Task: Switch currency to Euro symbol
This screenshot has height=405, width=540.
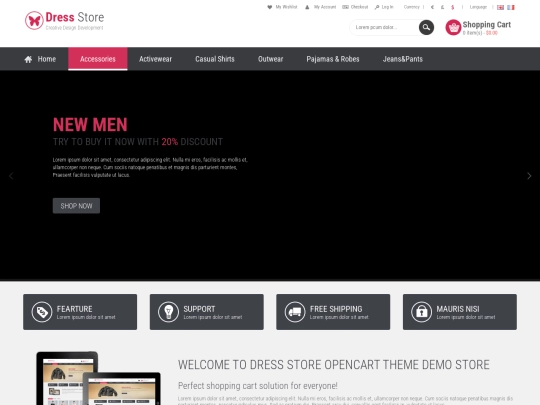Action: (432, 7)
